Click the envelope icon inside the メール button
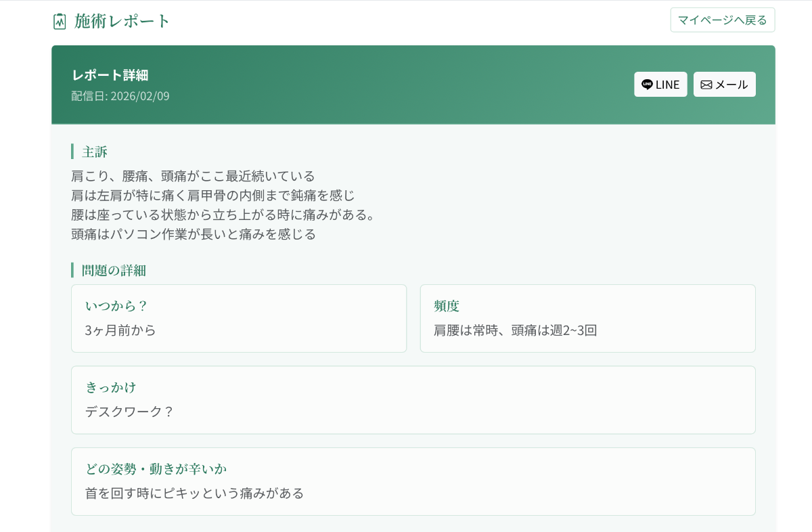 706,84
